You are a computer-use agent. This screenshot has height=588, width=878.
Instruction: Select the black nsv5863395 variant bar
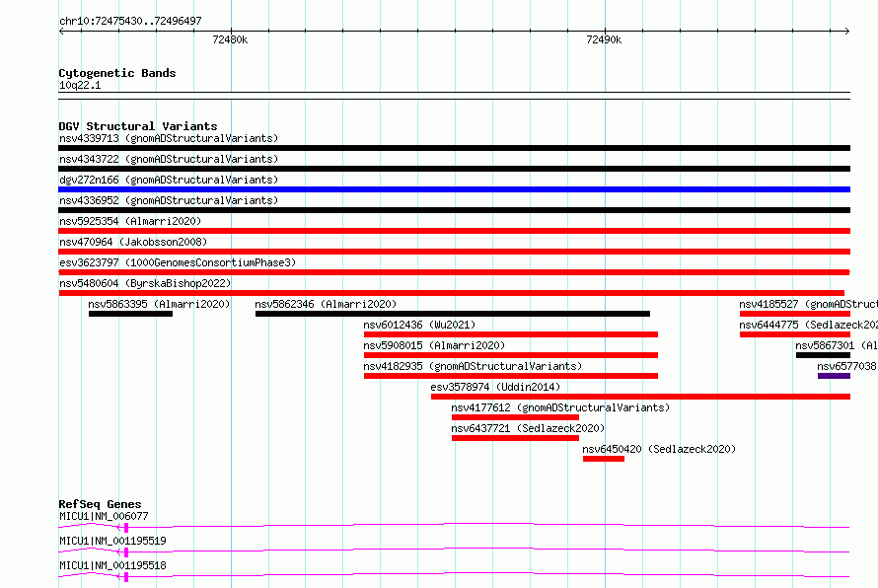click(x=130, y=314)
